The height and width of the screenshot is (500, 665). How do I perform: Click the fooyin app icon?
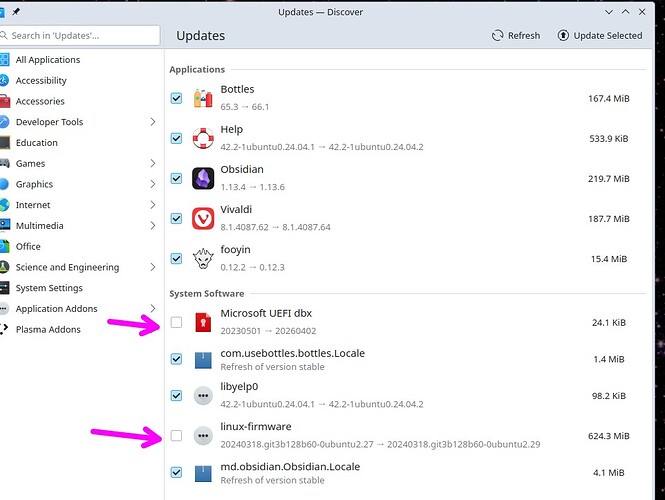pyautogui.click(x=203, y=259)
